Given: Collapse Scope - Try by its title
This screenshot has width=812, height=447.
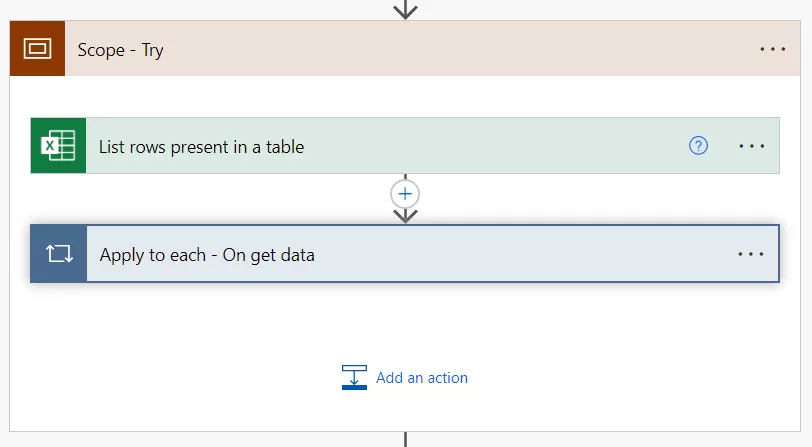Looking at the screenshot, I should point(120,49).
